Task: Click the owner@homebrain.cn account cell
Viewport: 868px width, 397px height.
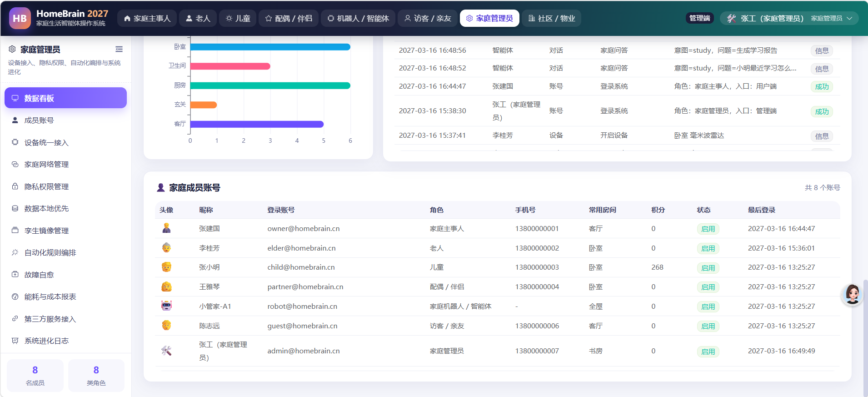Action: (x=304, y=229)
